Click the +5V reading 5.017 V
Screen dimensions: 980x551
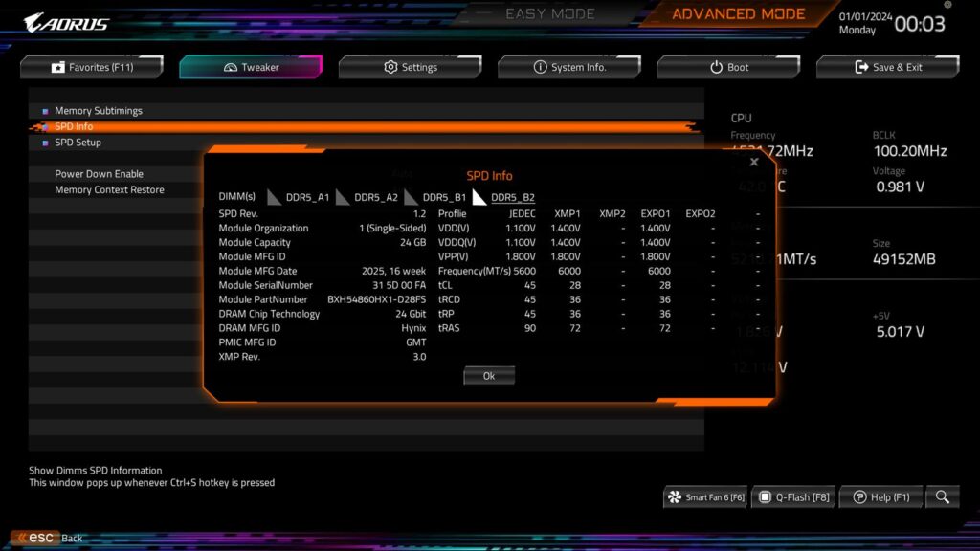coord(900,332)
